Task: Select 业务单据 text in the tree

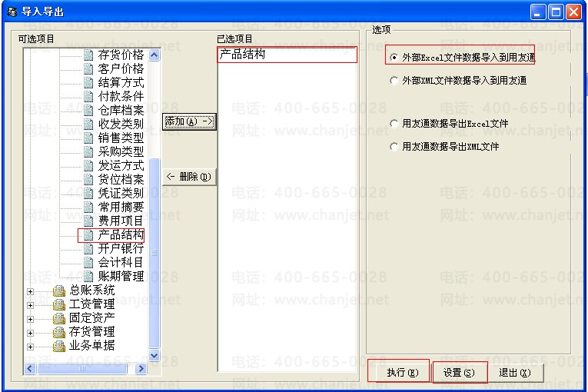Action: coord(92,346)
